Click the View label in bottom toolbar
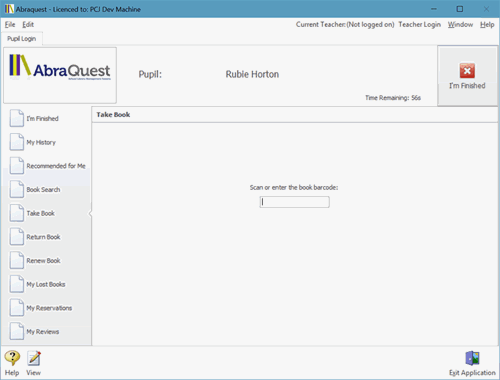 tap(33, 373)
